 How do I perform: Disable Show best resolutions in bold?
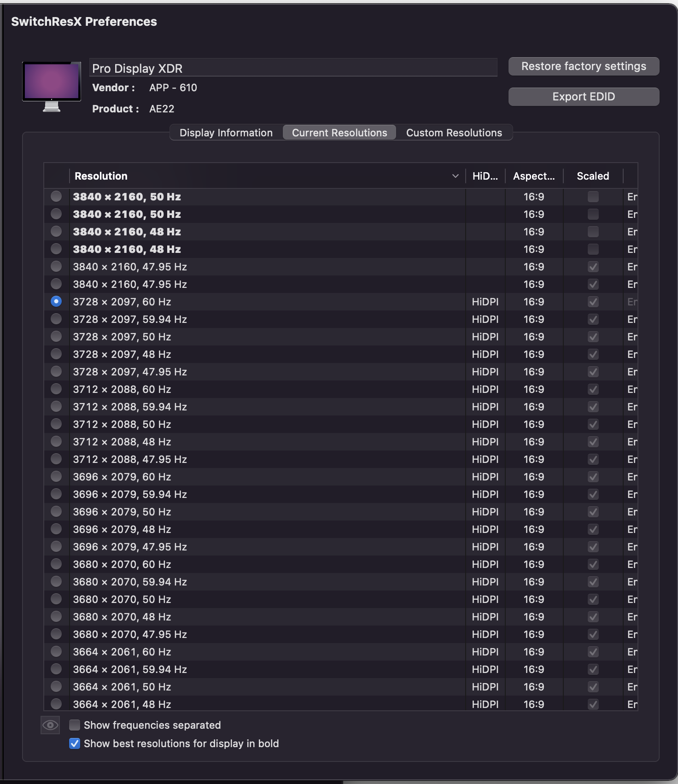point(75,743)
